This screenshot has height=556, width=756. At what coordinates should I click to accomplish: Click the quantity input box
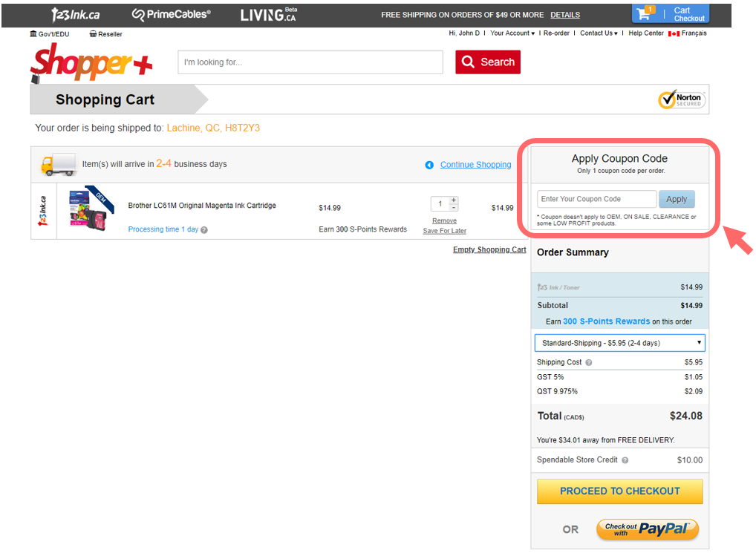point(440,204)
